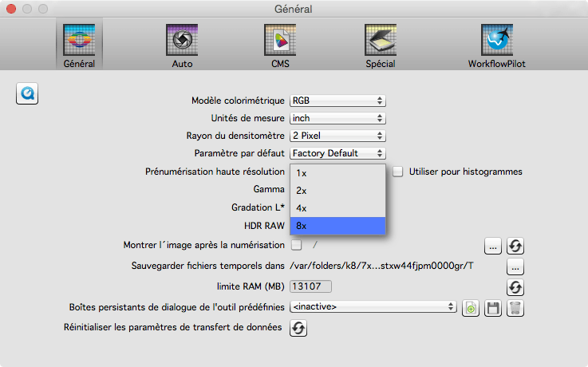Go to the Spécial scanner tab
The height and width of the screenshot is (367, 588).
pyautogui.click(x=380, y=45)
